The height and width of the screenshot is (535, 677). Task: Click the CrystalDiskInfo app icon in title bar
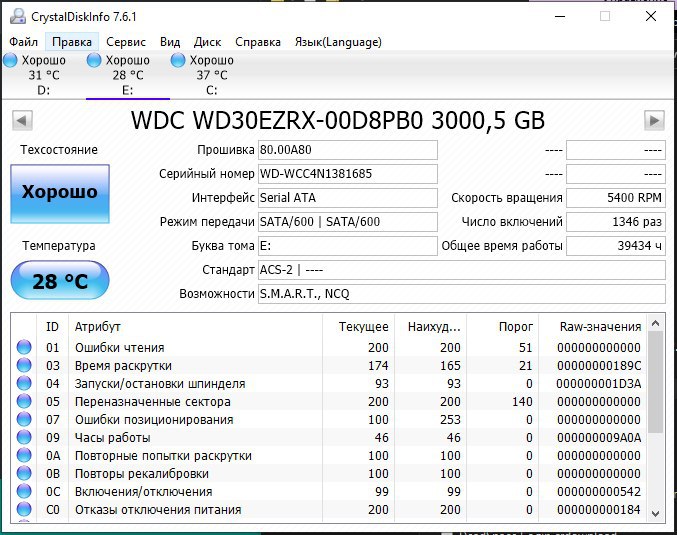18,16
